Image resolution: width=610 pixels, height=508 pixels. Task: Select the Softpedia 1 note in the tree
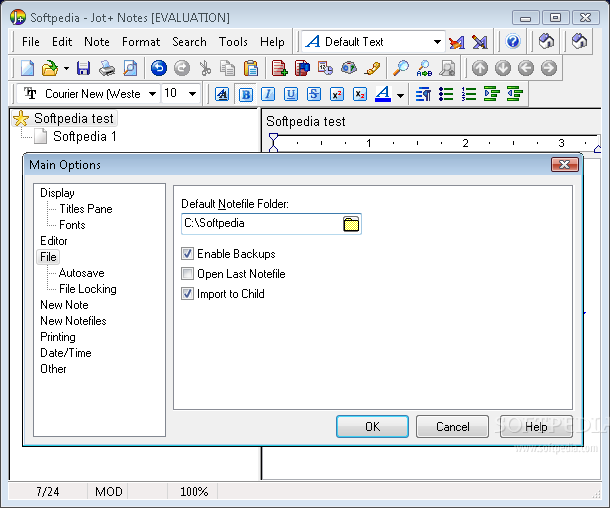84,137
